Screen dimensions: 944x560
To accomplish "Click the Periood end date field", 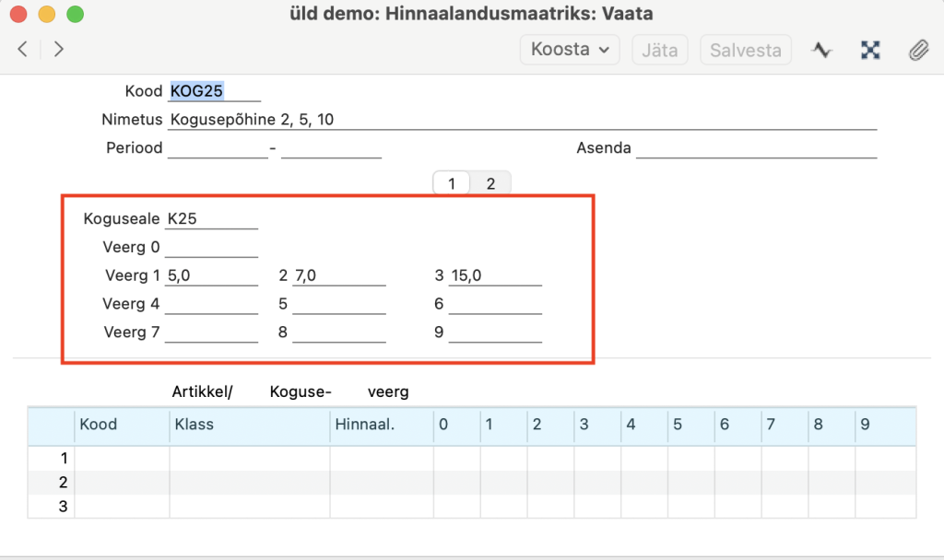I will coord(331,148).
